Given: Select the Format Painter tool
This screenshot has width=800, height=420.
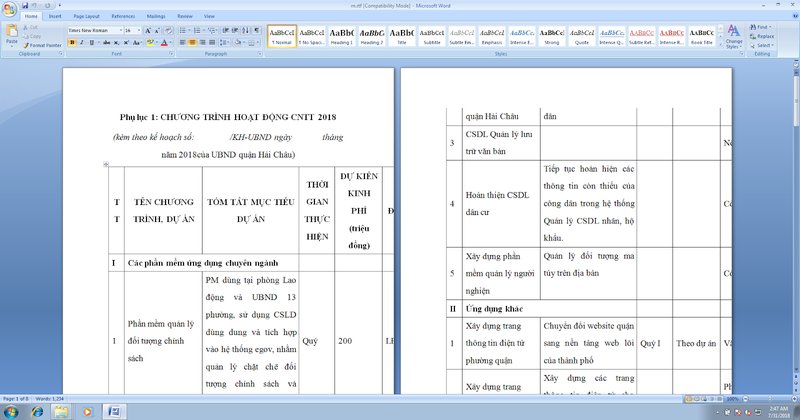Looking at the screenshot, I should coord(42,45).
